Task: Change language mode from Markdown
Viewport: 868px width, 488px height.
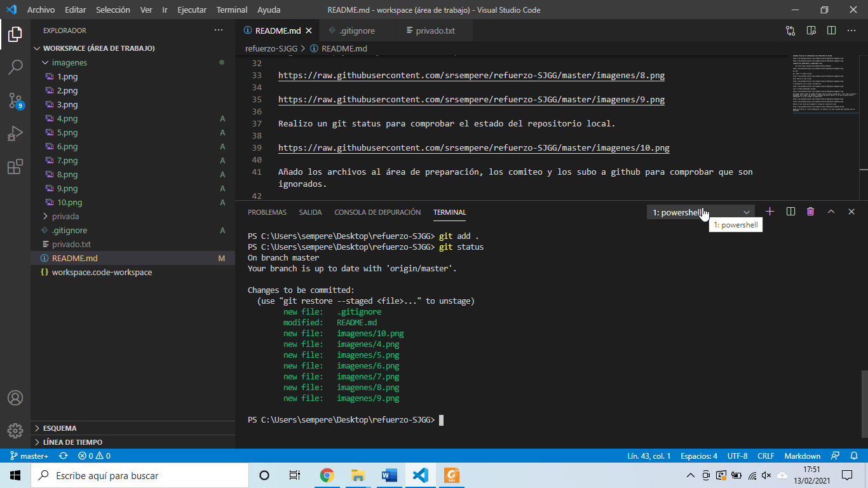Action: pyautogui.click(x=802, y=456)
